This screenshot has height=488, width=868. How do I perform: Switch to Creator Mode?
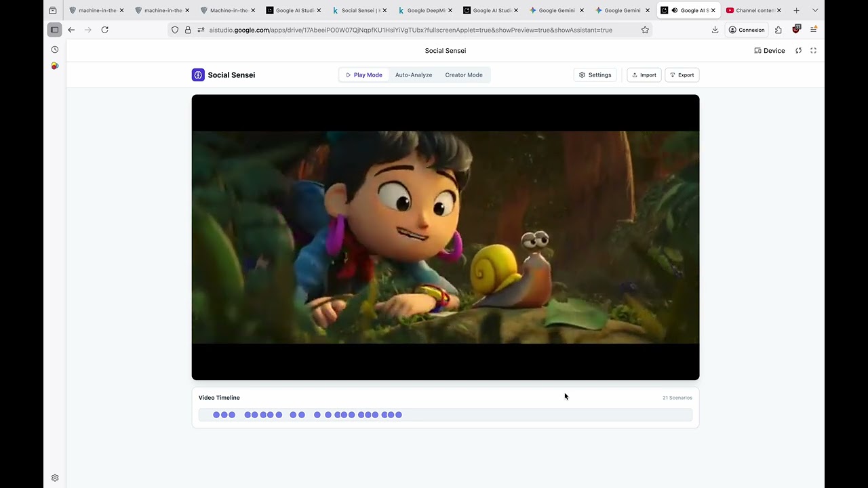pos(464,75)
